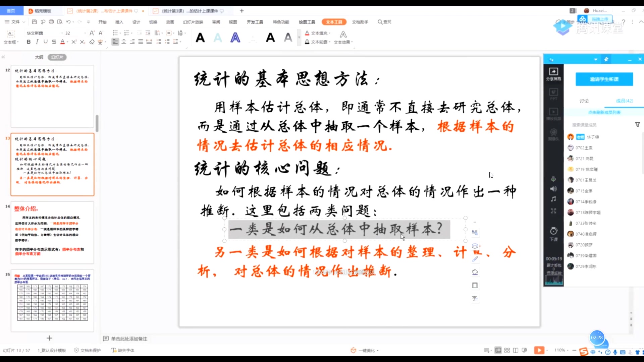
Task: Click the 分享屏幕 share screen icon
Action: click(553, 73)
